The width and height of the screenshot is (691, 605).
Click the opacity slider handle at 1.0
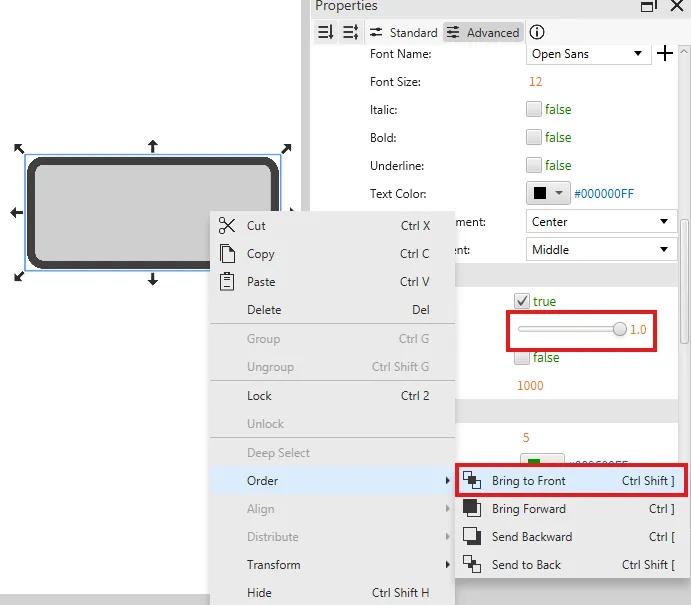click(x=620, y=329)
